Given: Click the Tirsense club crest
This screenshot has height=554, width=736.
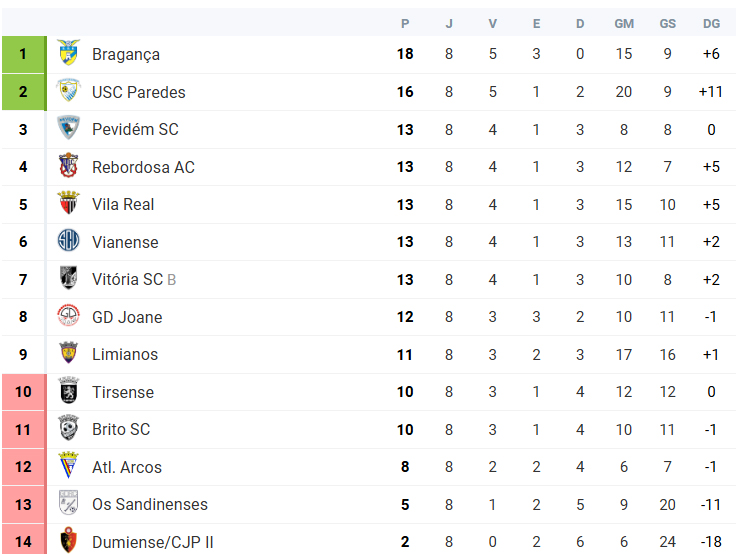Looking at the screenshot, I should [69, 391].
